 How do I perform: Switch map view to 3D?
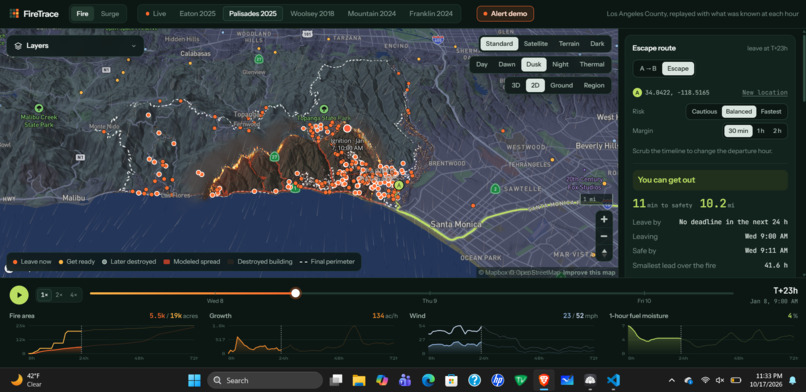pyautogui.click(x=516, y=85)
